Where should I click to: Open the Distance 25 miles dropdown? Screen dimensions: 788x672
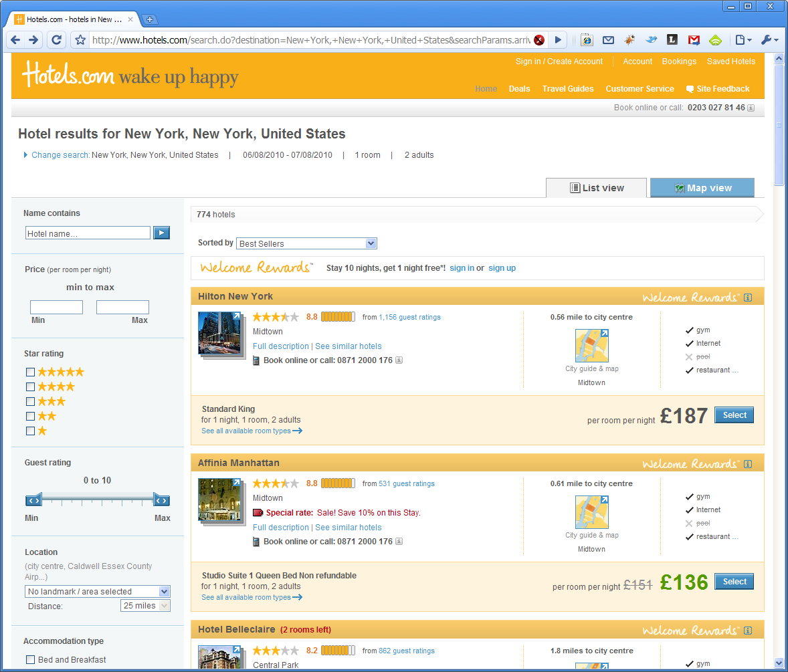pyautogui.click(x=146, y=606)
